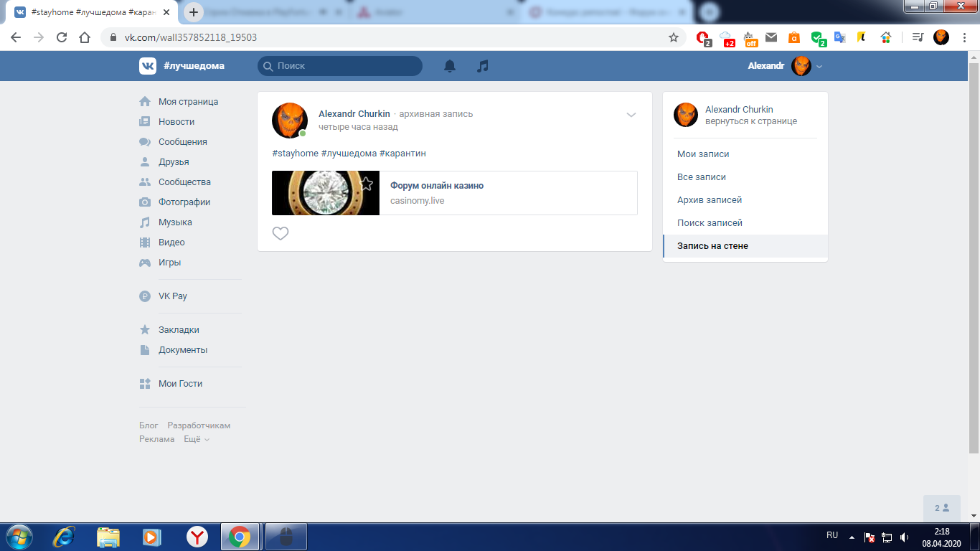Image resolution: width=980 pixels, height=551 pixels.
Task: Open the orange shopping bag extension
Action: [x=793, y=37]
